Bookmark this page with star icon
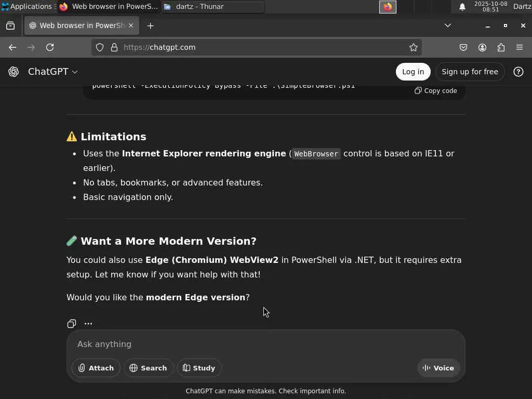This screenshot has width=532, height=399. (413, 47)
